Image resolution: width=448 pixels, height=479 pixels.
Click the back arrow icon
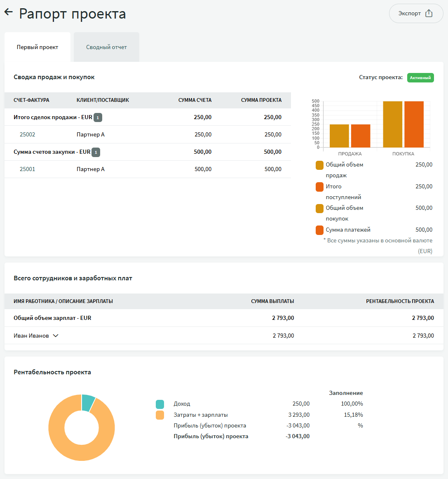[x=9, y=12]
